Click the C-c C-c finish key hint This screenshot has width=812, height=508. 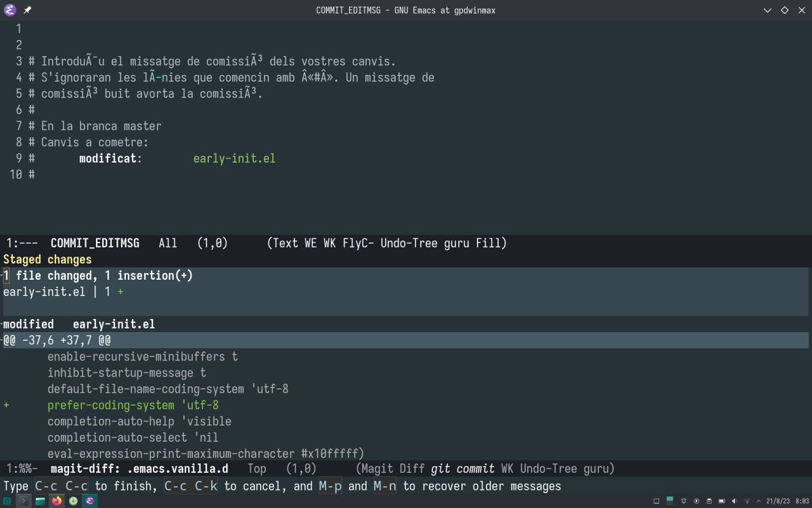coord(62,486)
